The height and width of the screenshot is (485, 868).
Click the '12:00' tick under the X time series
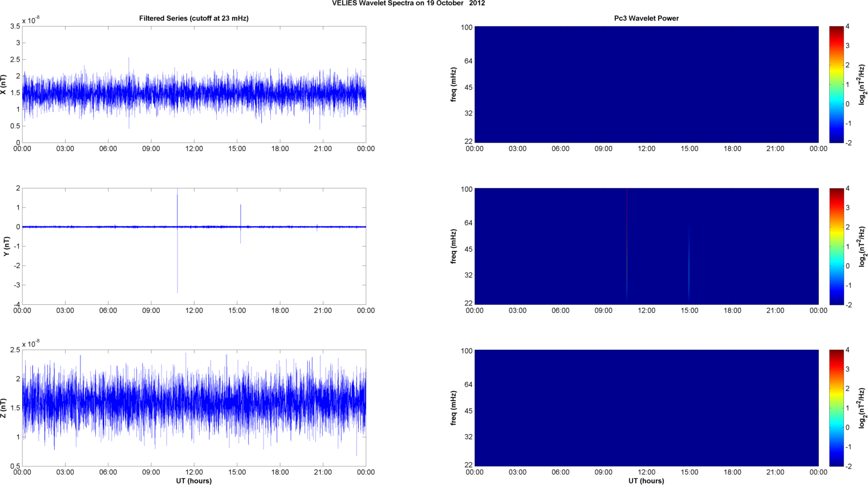click(x=194, y=149)
